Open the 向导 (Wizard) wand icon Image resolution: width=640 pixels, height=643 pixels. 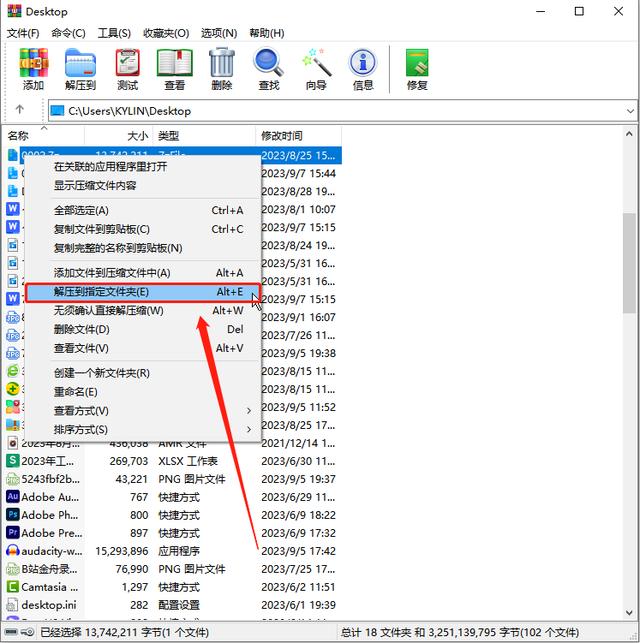[x=316, y=68]
